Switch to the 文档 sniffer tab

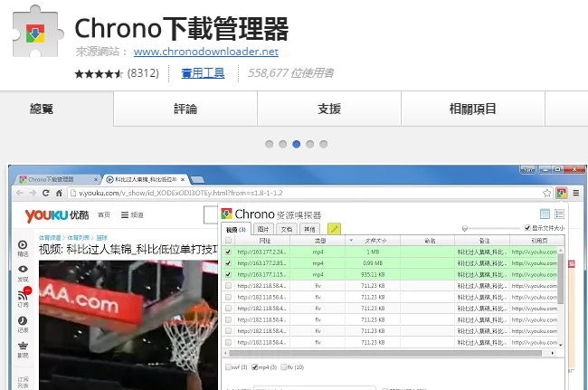287,229
